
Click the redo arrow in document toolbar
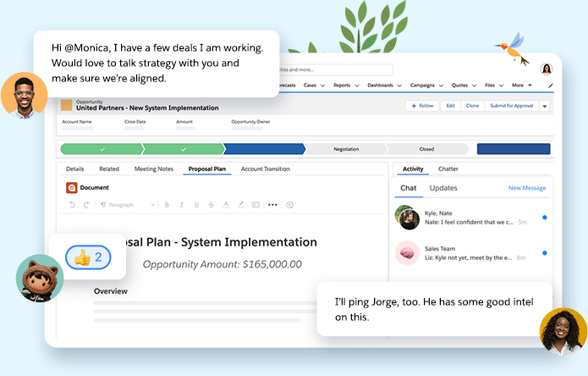click(85, 205)
